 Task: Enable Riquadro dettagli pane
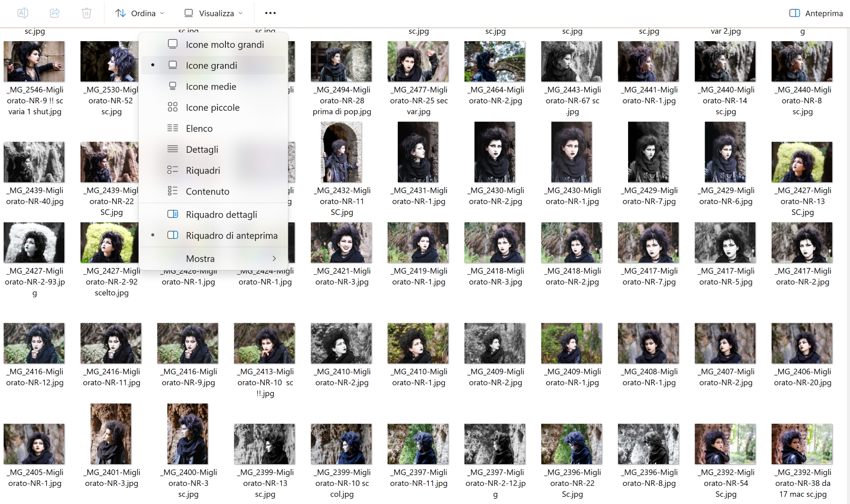(x=213, y=214)
